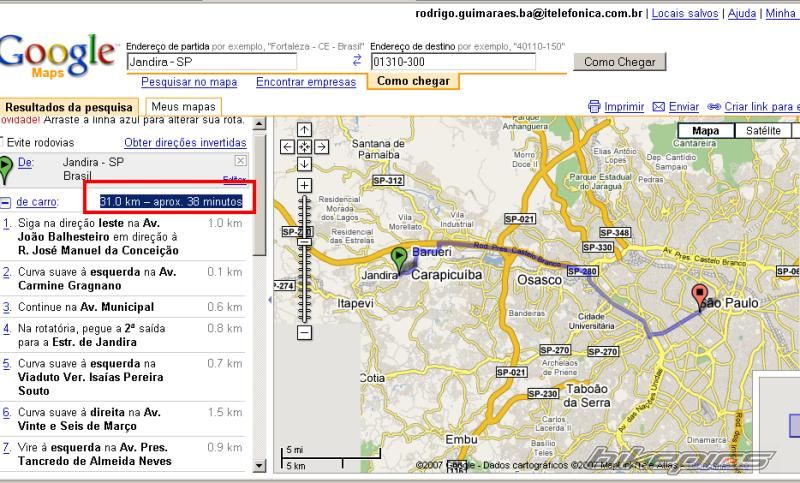The width and height of the screenshot is (800, 483).
Task: Click the Imprimir link
Action: [x=624, y=107]
